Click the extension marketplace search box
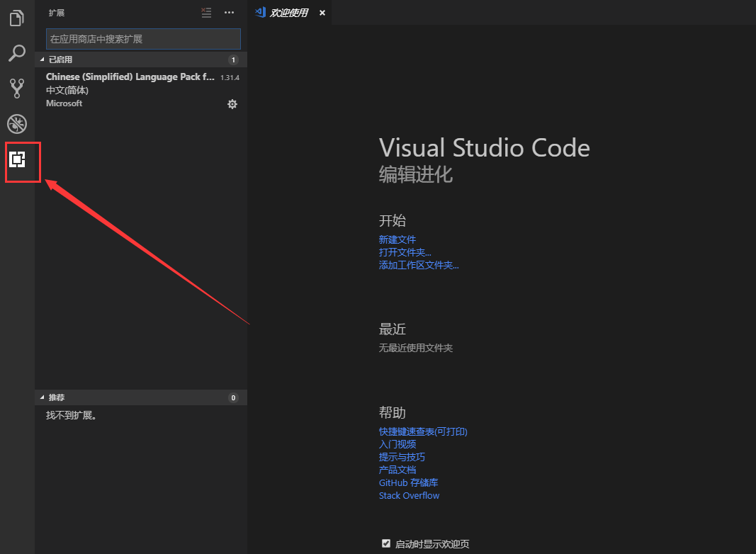Image resolution: width=756 pixels, height=554 pixels. (x=143, y=39)
